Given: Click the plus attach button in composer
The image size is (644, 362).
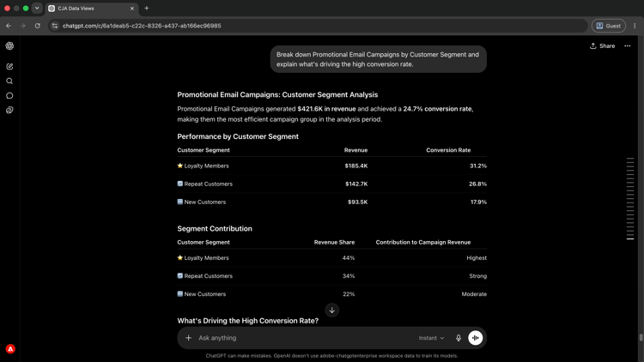Looking at the screenshot, I should click(x=189, y=338).
